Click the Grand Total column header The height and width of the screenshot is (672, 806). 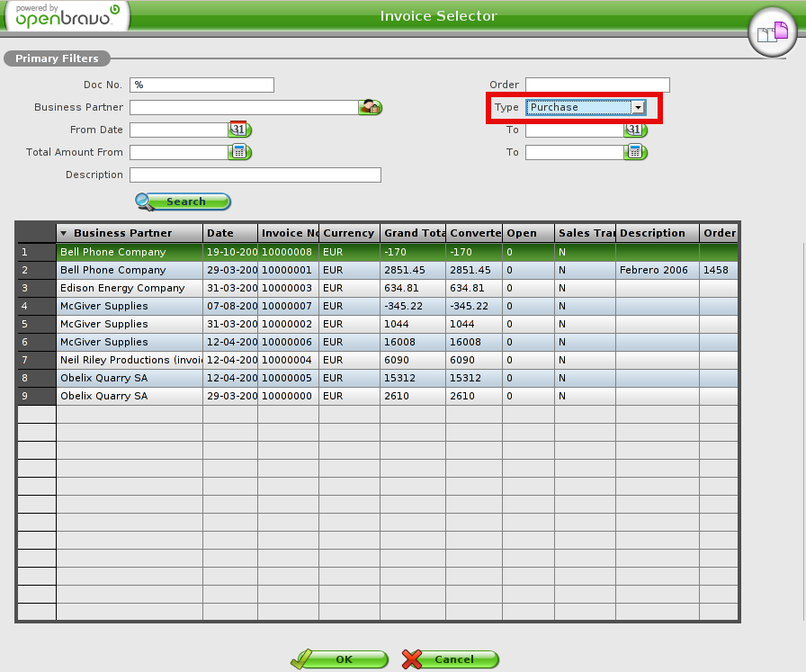pos(413,233)
